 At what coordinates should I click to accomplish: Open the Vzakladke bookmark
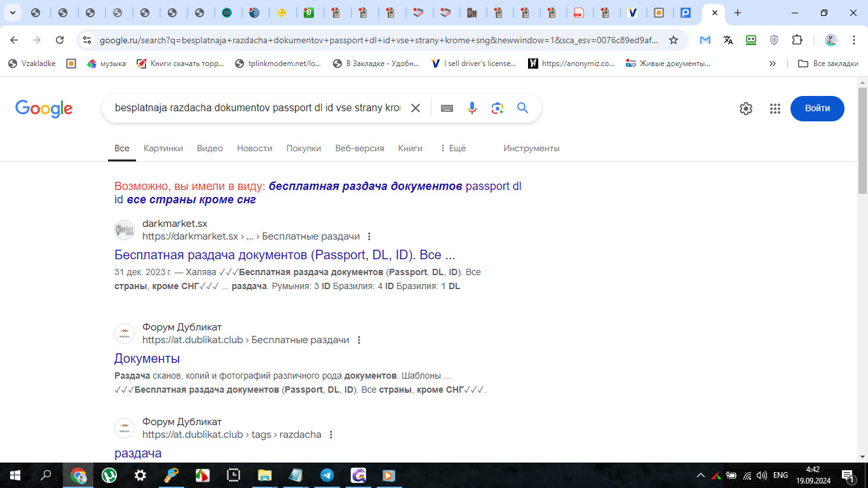(x=32, y=64)
